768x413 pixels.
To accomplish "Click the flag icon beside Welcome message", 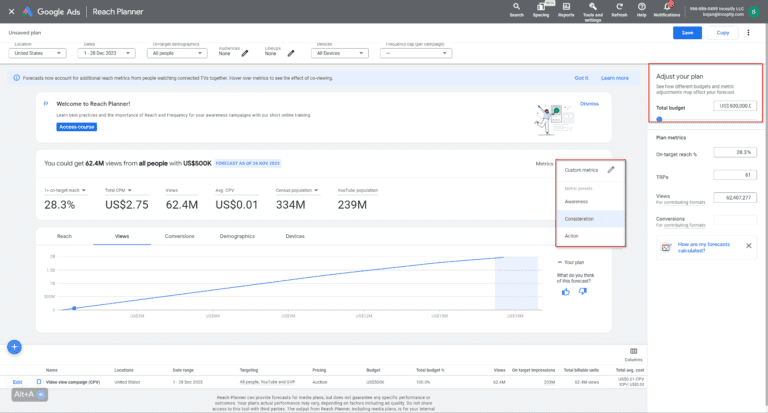I will (x=46, y=103).
